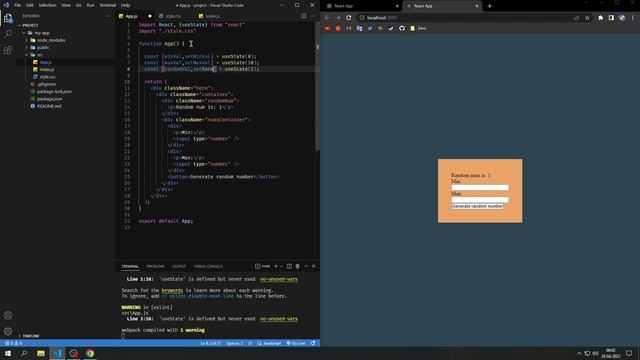
Task: Open the Chrome side panel icon
Action: 611,18
